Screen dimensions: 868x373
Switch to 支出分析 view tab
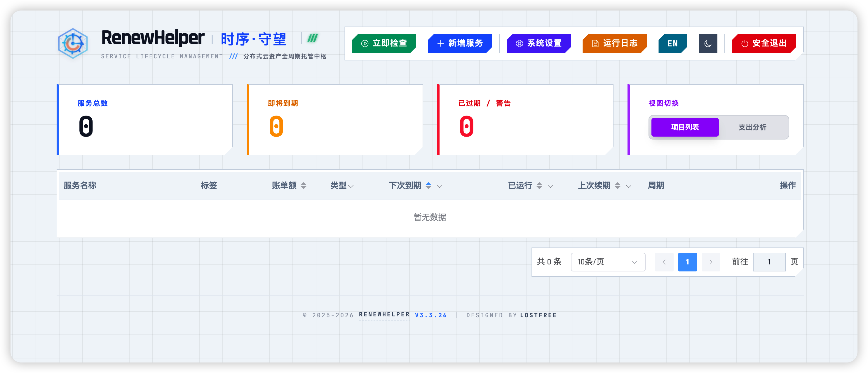tap(752, 127)
